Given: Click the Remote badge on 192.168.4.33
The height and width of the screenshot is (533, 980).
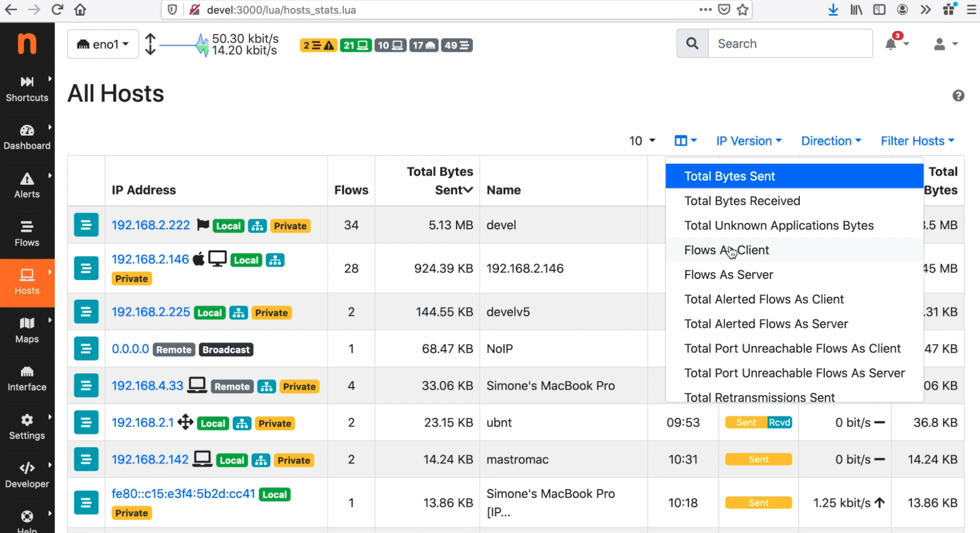Looking at the screenshot, I should 232,386.
